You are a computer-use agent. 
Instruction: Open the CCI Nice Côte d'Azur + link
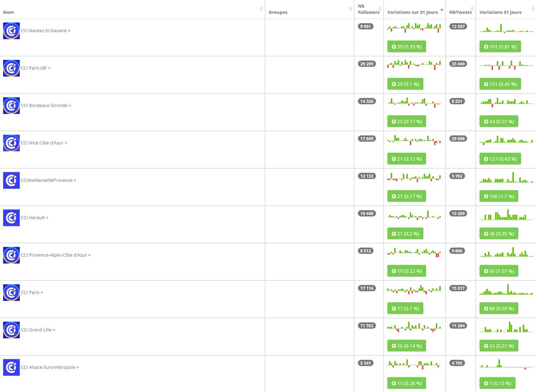44,143
